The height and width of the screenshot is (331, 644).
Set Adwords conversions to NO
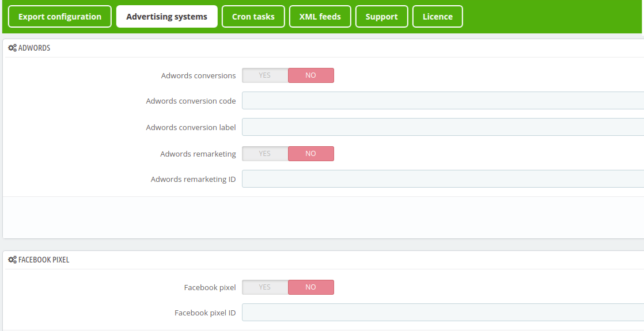[x=311, y=75]
